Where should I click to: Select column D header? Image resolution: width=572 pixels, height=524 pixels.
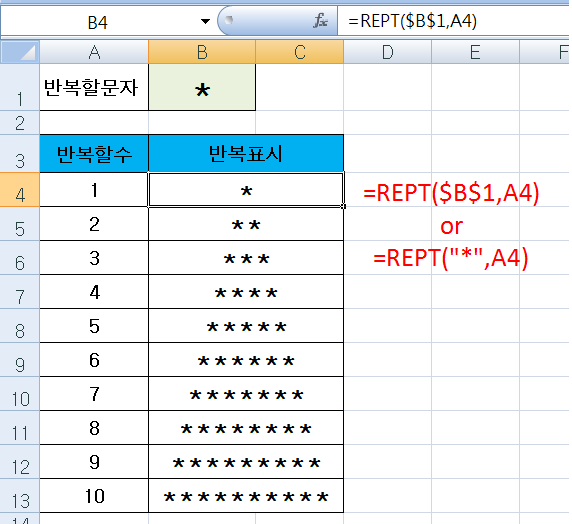tap(387, 52)
